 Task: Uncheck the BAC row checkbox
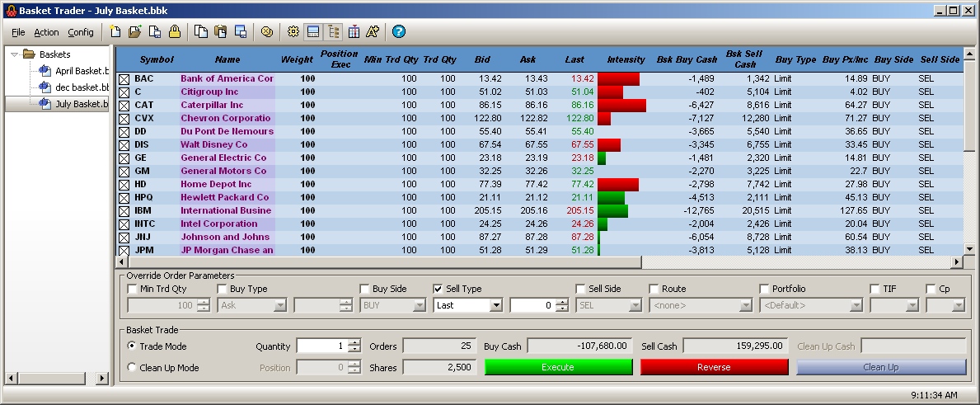pos(124,79)
